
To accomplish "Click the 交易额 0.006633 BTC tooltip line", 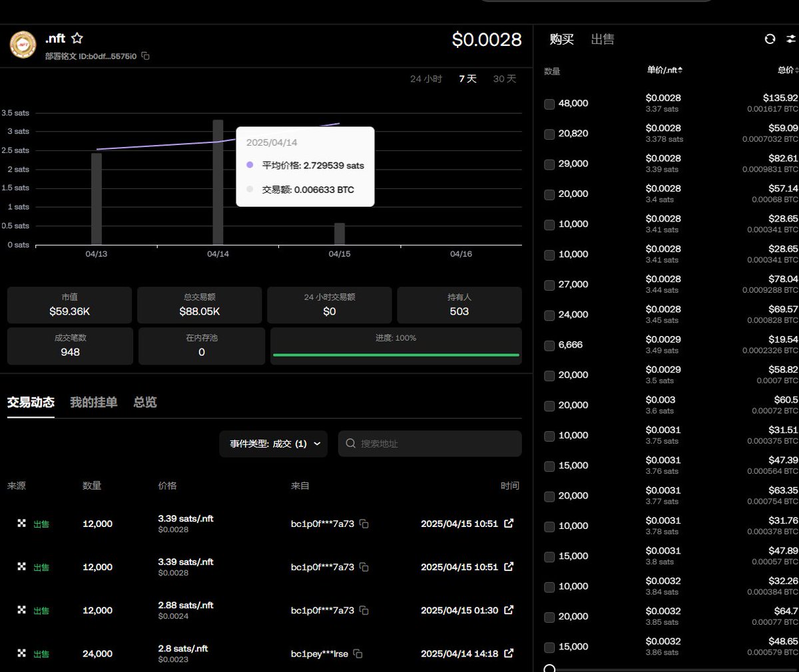I will tap(300, 190).
